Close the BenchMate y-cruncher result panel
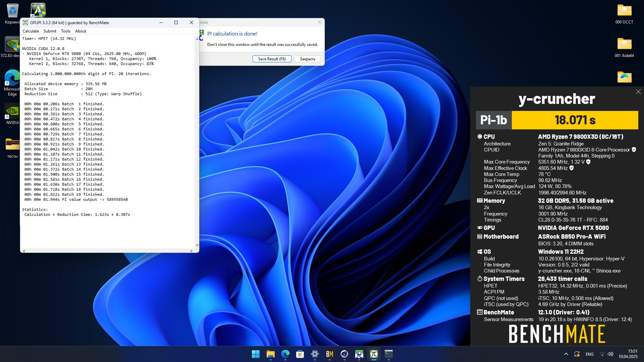Viewport: 644px width, 362px height. [x=638, y=92]
